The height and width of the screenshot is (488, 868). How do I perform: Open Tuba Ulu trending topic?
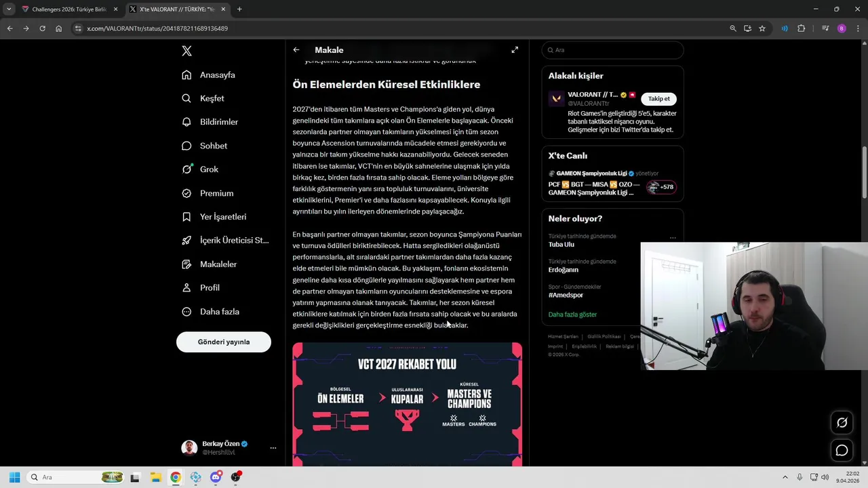point(561,245)
